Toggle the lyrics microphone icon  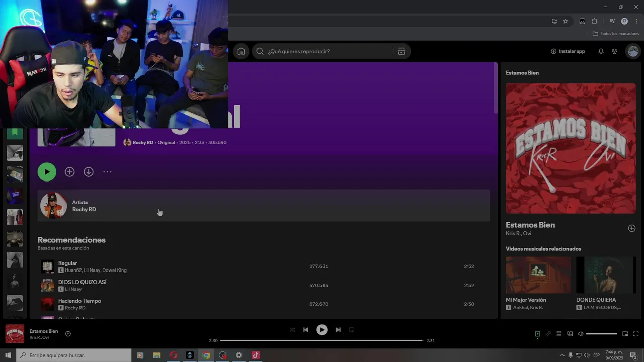click(548, 334)
